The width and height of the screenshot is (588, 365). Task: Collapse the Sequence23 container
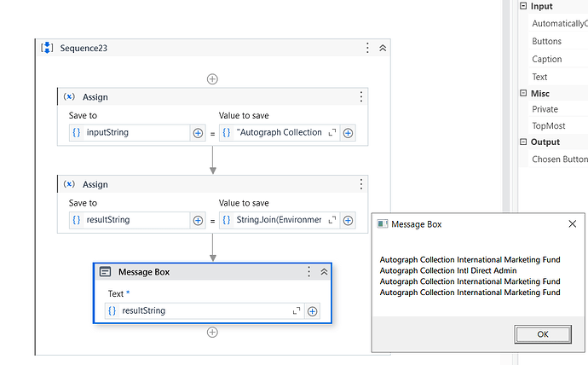point(383,49)
